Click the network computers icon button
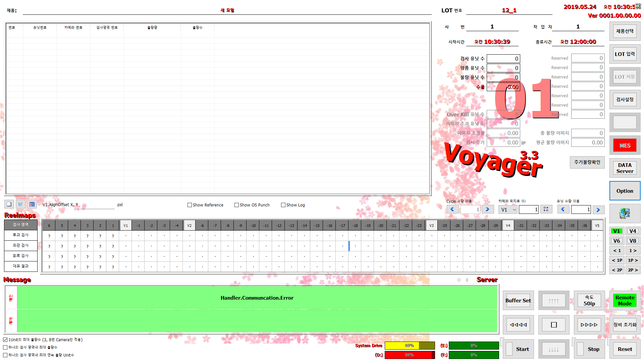 pos(625,213)
